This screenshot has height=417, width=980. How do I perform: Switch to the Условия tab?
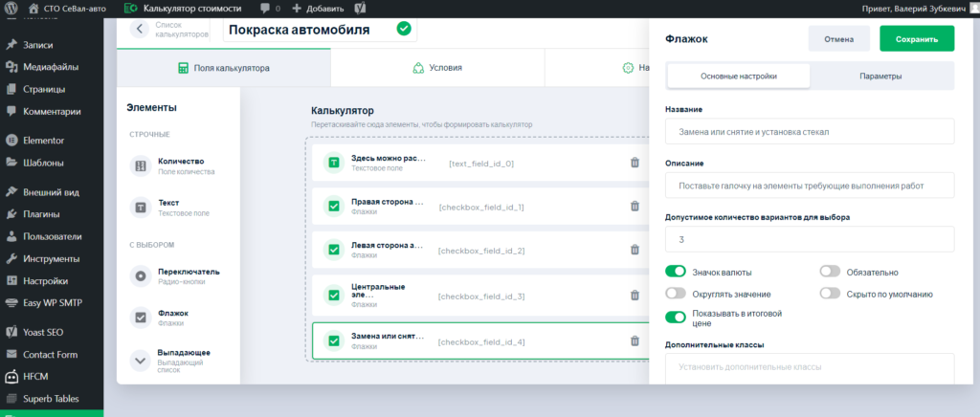point(437,67)
